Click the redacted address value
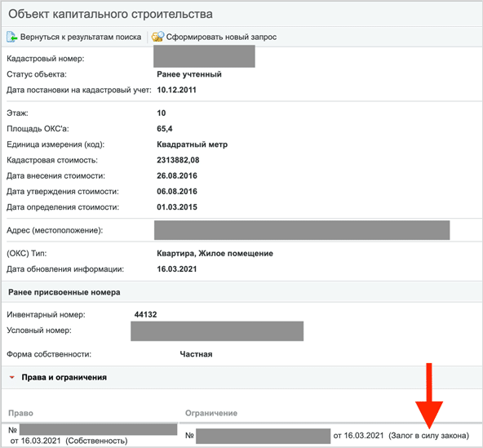 click(x=302, y=230)
